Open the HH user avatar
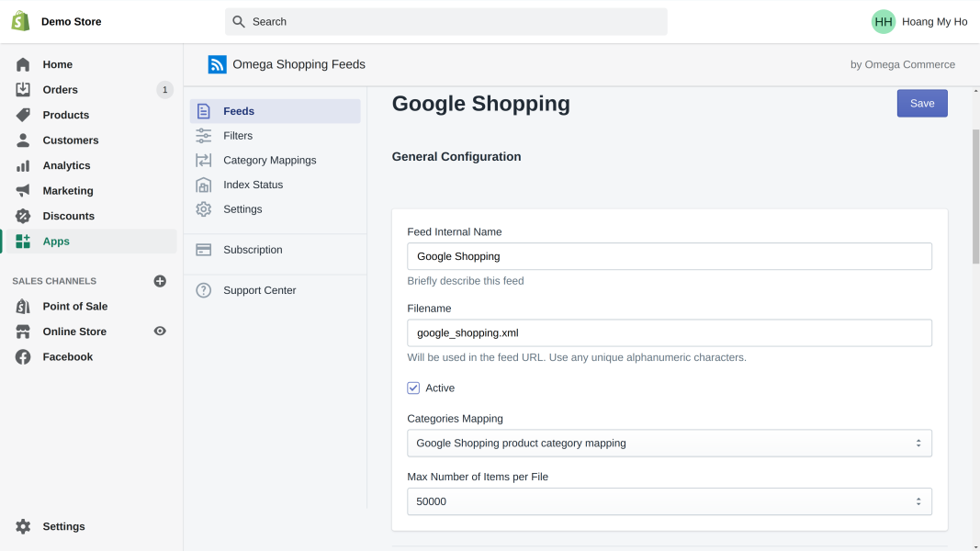The height and width of the screenshot is (551, 980). [884, 22]
